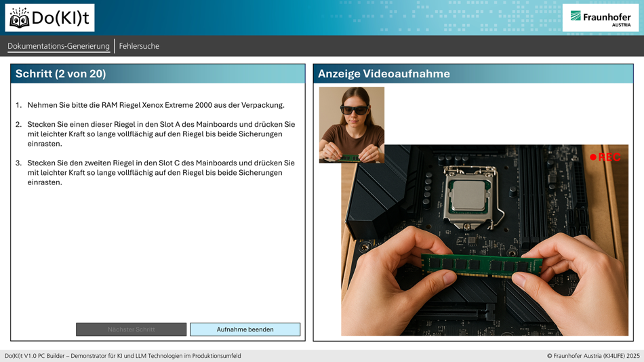The image size is (644, 362).
Task: Click the Do(KI)t title text in header
Action: [60, 18]
